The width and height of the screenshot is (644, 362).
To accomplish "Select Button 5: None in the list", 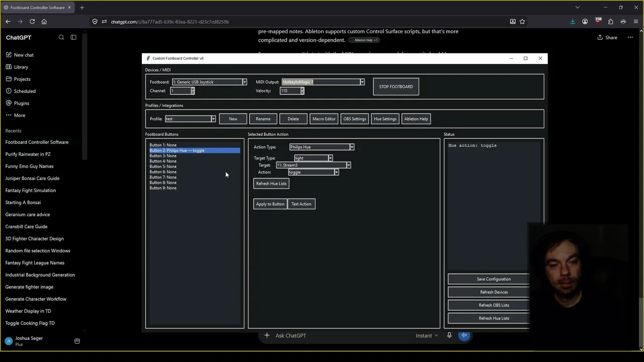I will pyautogui.click(x=195, y=166).
